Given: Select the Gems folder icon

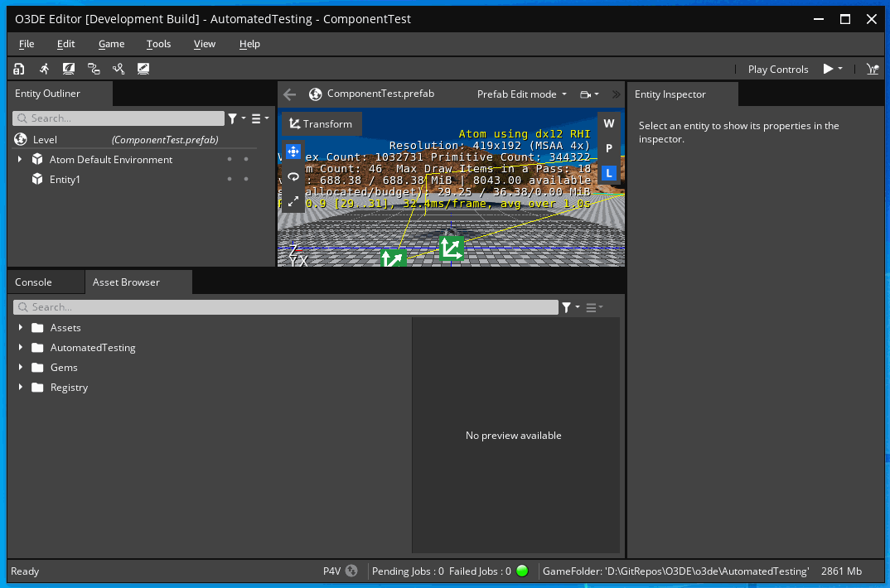Looking at the screenshot, I should coord(37,368).
